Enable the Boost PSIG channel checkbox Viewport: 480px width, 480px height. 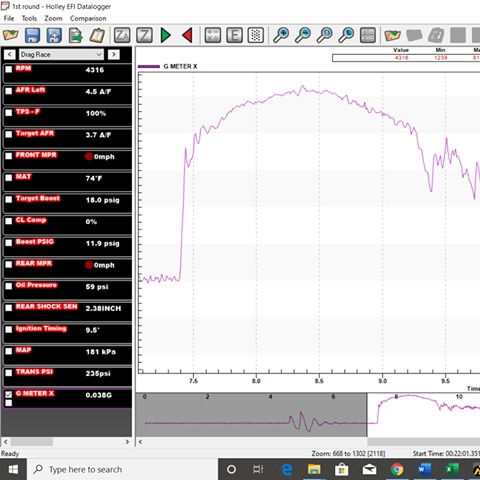click(x=9, y=242)
